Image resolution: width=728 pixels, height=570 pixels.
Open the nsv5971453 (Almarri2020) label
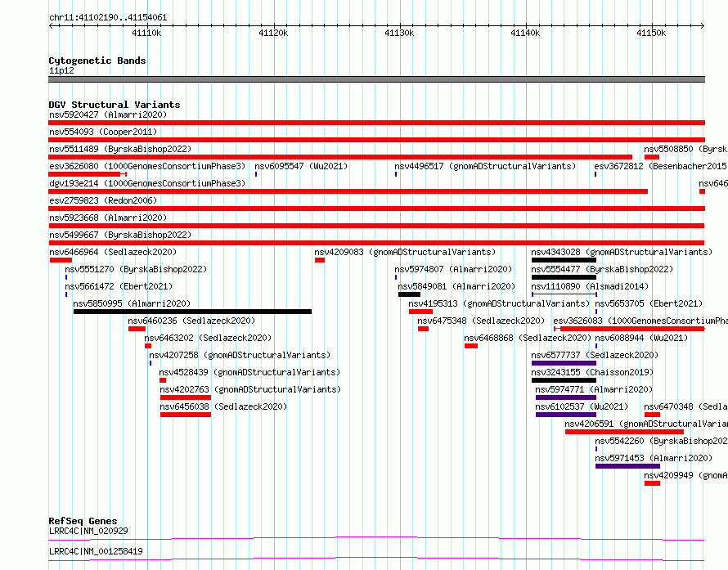[x=654, y=458]
